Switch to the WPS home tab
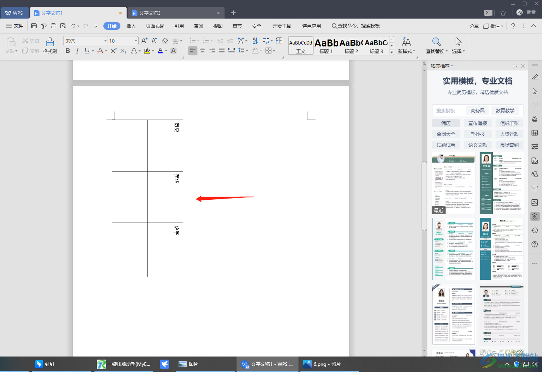The height and width of the screenshot is (372, 542). pyautogui.click(x=14, y=13)
